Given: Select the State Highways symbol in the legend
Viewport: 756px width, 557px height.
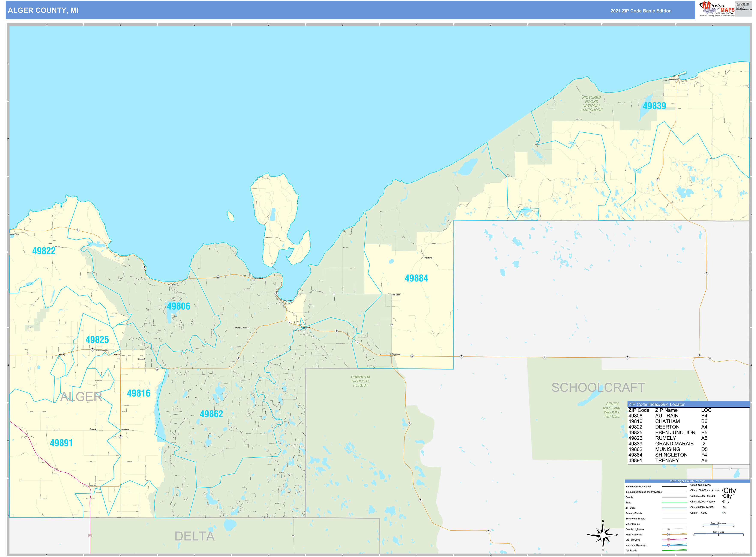Looking at the screenshot, I should coord(668,535).
